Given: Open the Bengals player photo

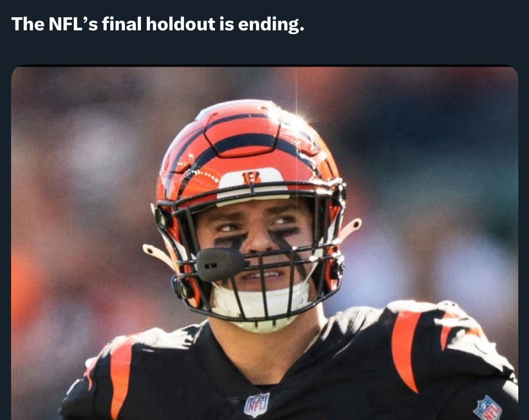Looking at the screenshot, I should click(265, 243).
